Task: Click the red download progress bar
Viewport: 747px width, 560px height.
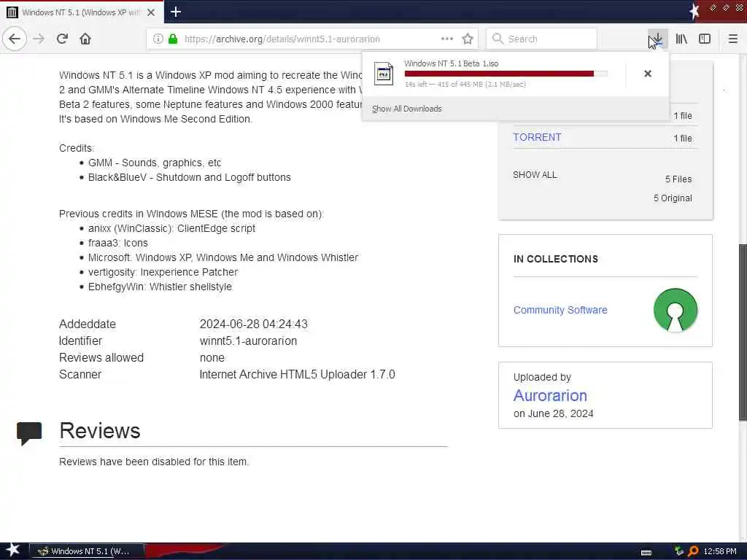Action: pyautogui.click(x=506, y=74)
